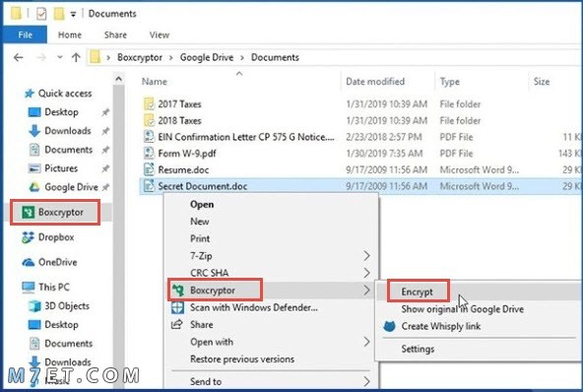The image size is (583, 392).
Task: Expand the Open with submenu arrow
Action: tap(366, 342)
